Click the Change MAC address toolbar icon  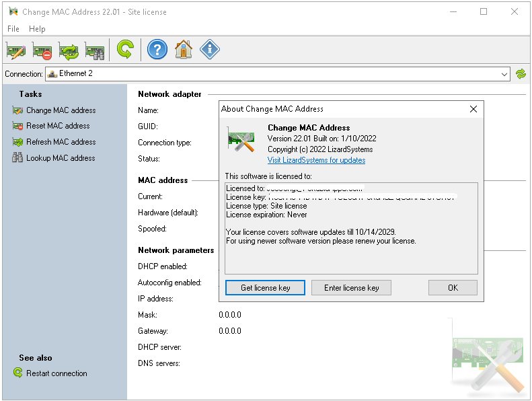[16, 50]
